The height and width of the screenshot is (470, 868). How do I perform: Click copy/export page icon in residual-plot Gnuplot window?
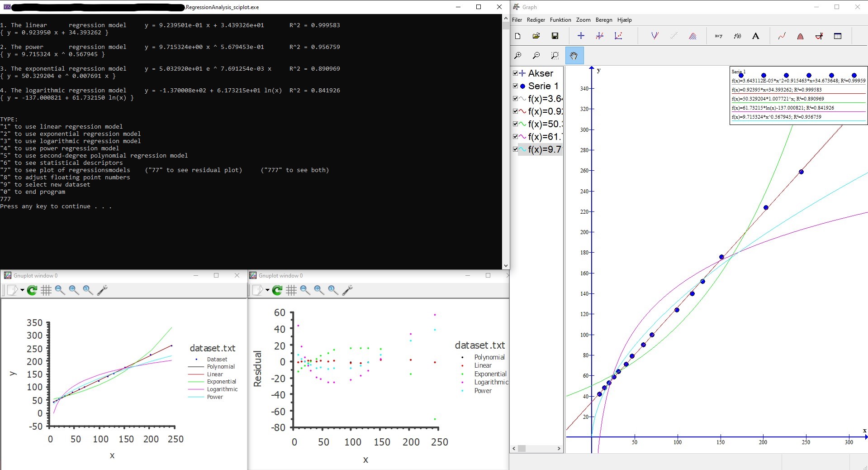tap(257, 290)
